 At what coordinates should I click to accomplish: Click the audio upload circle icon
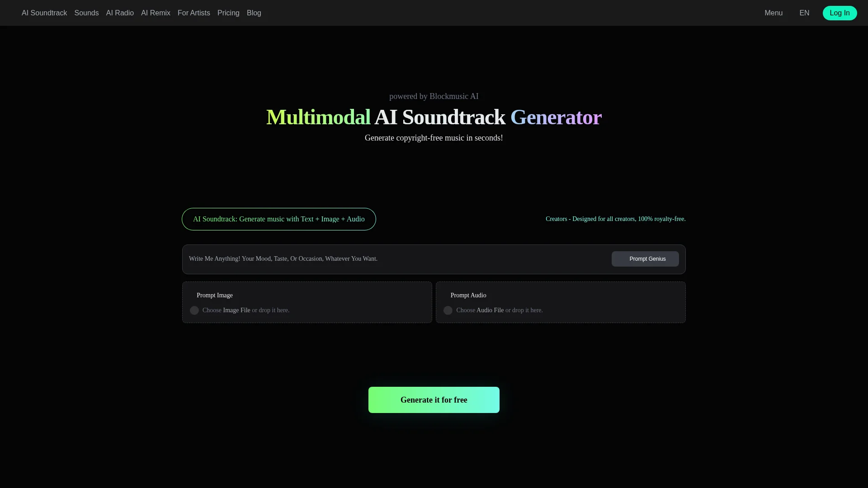coord(448,310)
